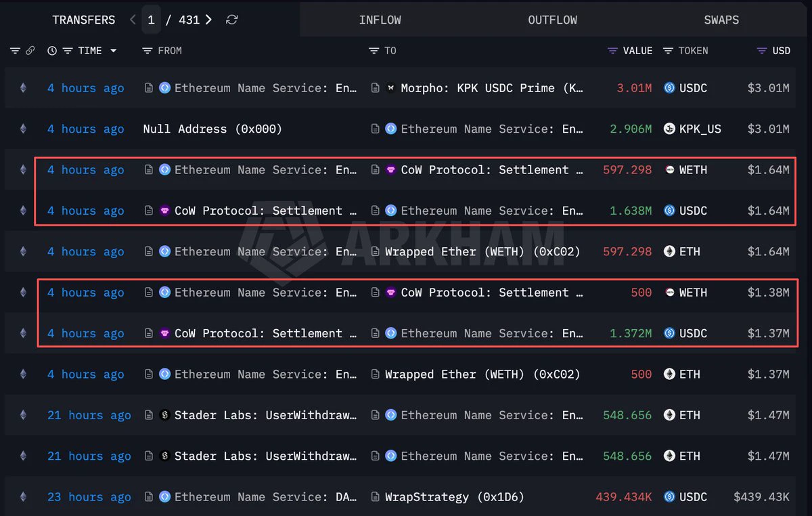
Task: Open the USD column filter
Action: click(x=761, y=51)
